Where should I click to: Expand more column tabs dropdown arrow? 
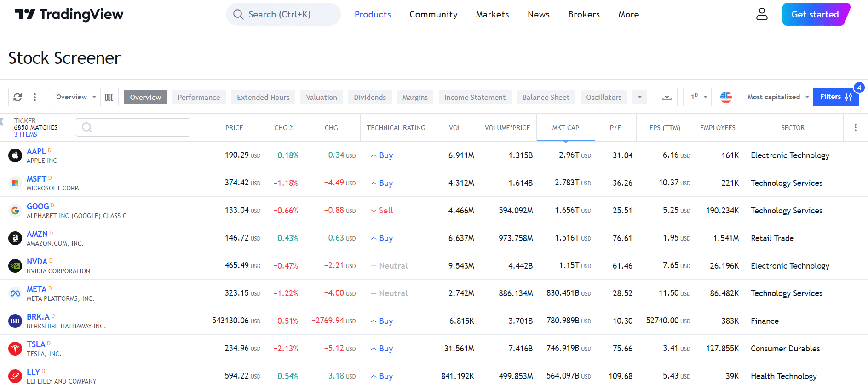click(x=639, y=97)
